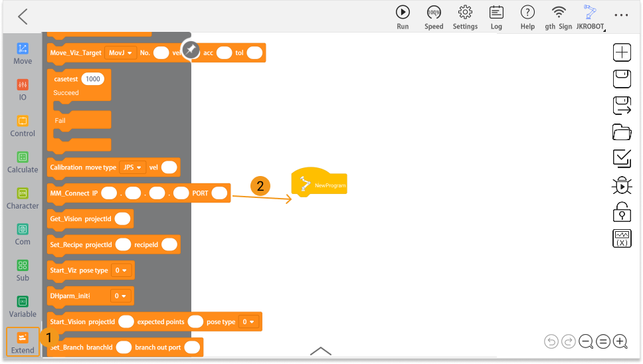This screenshot has height=364, width=643.
Task: Click the checkmark selection icon
Action: tap(622, 159)
